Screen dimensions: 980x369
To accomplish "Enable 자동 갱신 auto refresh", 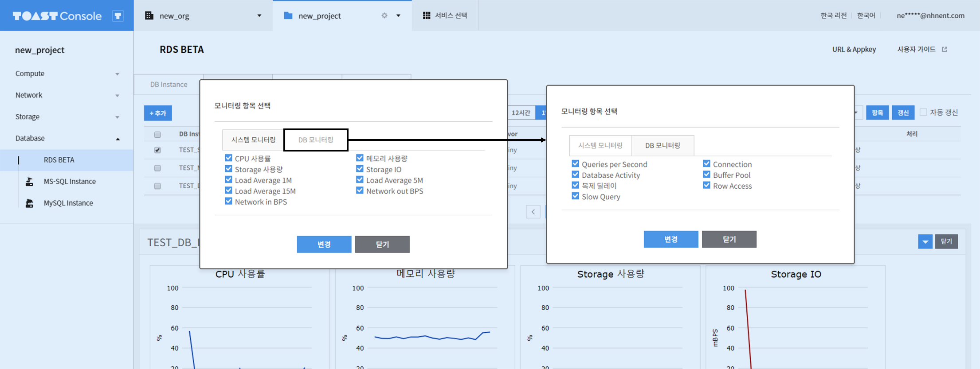I will [923, 112].
